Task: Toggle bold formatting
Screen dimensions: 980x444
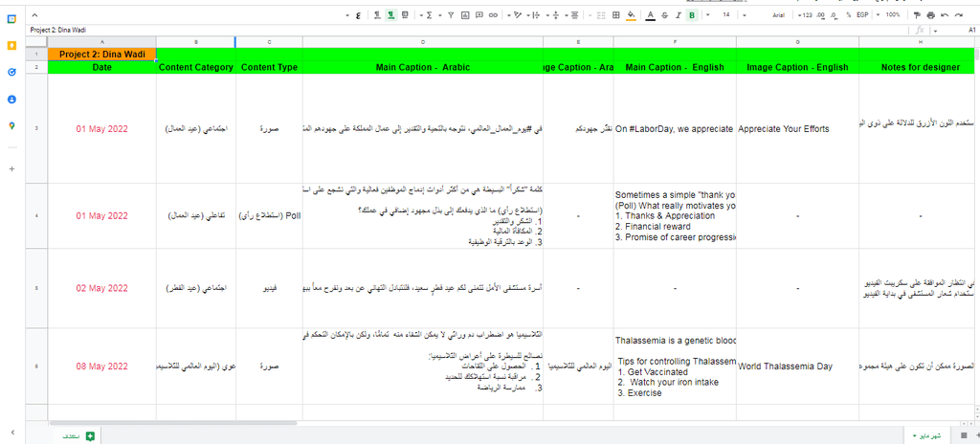Action: click(x=692, y=15)
